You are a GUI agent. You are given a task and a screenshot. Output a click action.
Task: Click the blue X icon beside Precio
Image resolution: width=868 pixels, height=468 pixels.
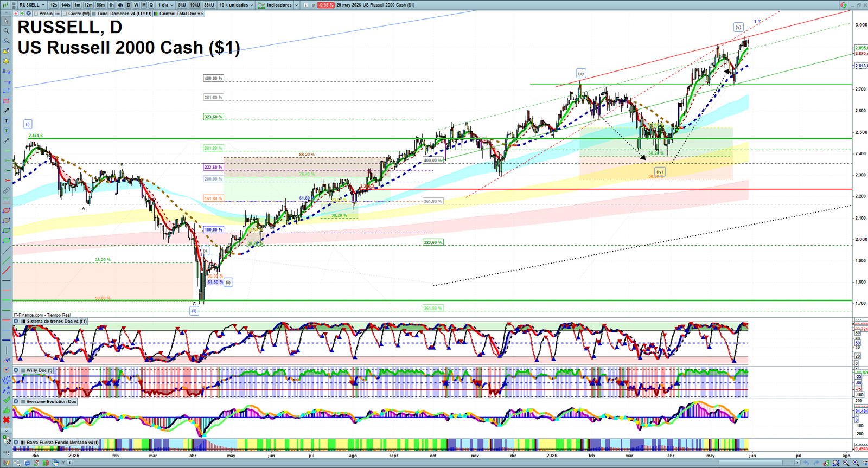point(28,14)
